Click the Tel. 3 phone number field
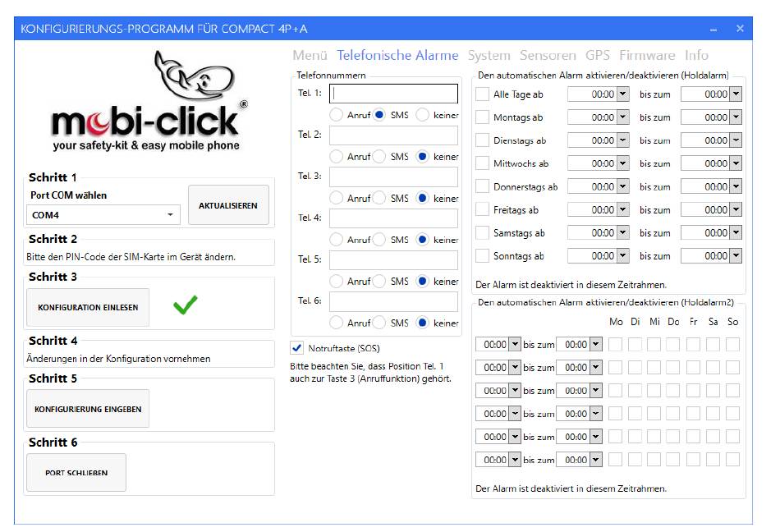Viewport: 780px width, 532px height. point(393,177)
